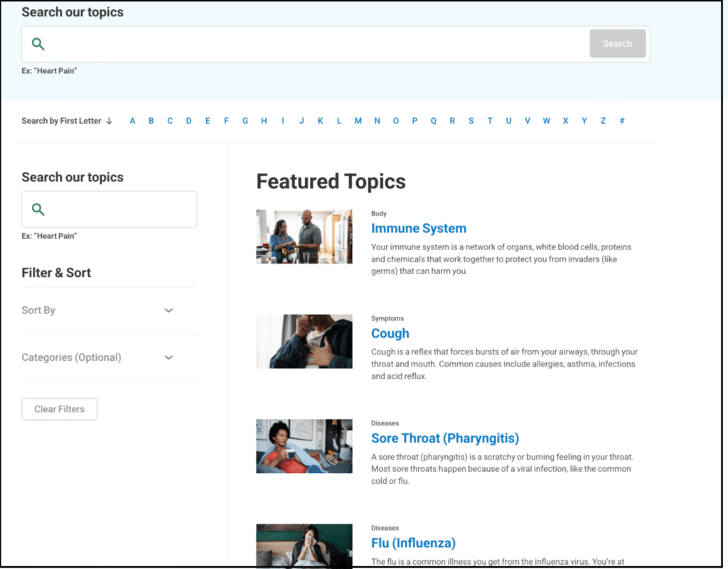This screenshot has height=569, width=728.
Task: Click the magnifying glass in the top search bar
Action: click(x=38, y=43)
